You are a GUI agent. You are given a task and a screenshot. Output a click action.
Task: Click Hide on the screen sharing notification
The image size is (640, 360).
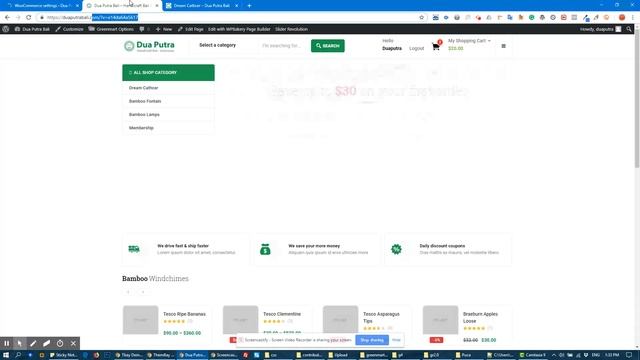[396, 340]
